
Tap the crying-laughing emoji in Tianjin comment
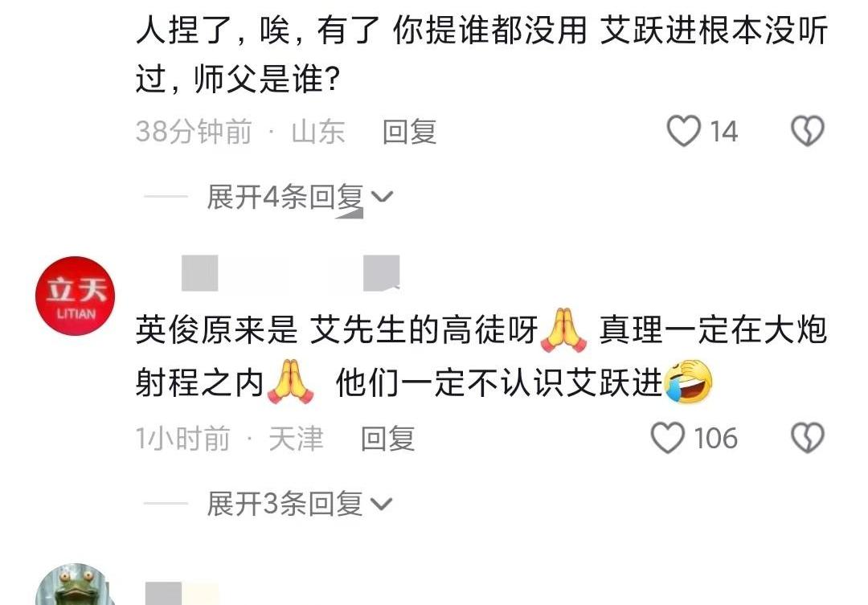point(689,381)
